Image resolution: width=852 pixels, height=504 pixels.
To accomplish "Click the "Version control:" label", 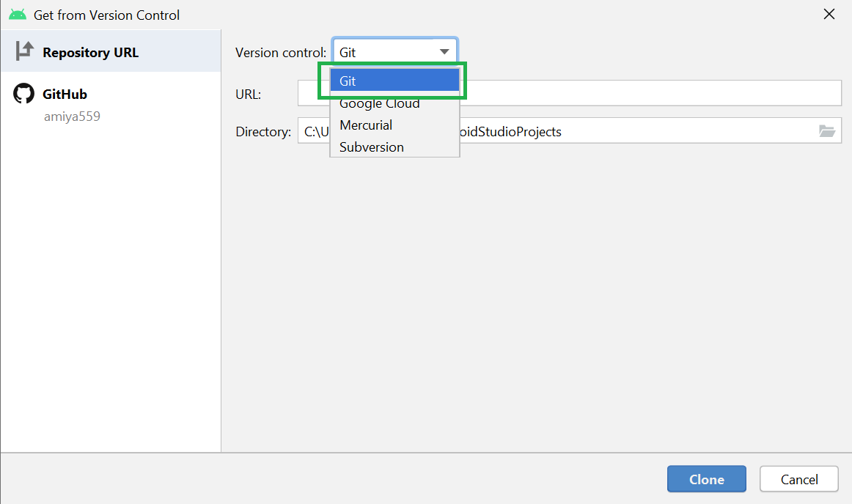I will point(281,53).
